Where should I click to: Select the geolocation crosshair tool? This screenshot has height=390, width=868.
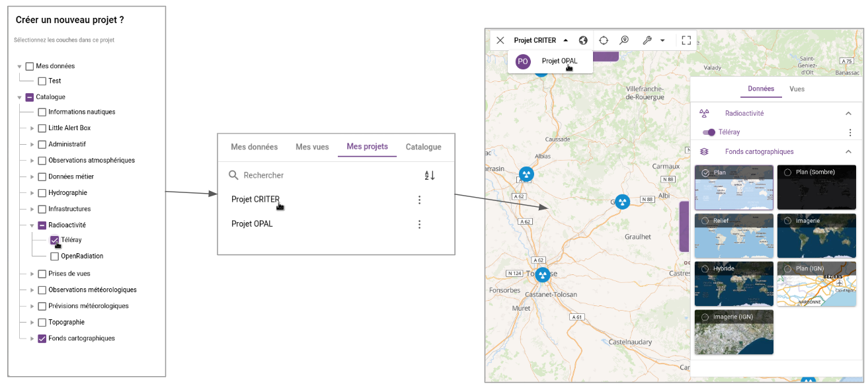[605, 40]
